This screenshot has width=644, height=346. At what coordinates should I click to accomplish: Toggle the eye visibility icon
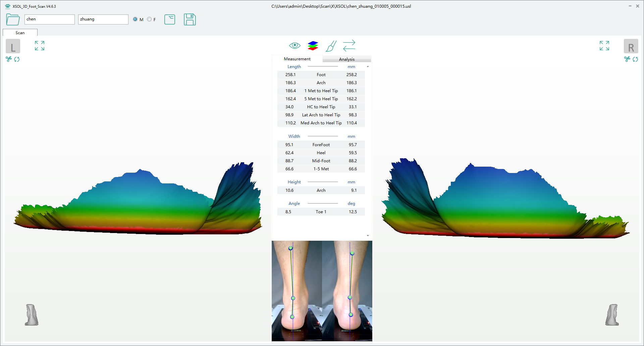click(x=294, y=46)
